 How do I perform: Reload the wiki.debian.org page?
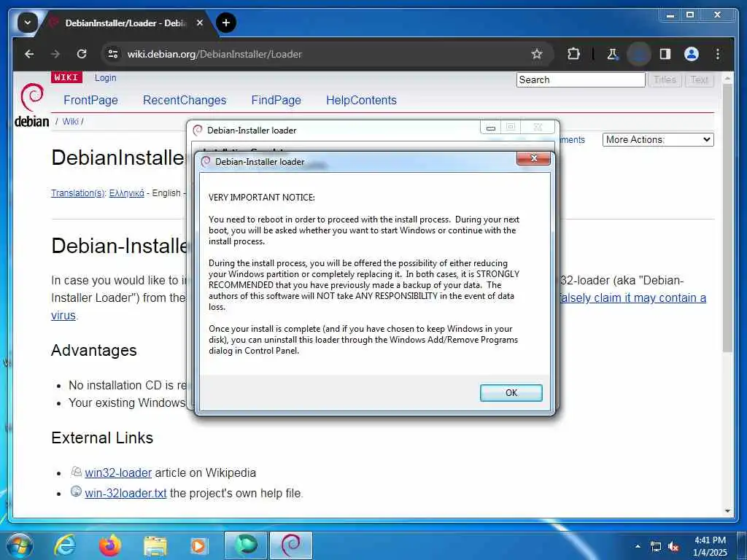82,54
